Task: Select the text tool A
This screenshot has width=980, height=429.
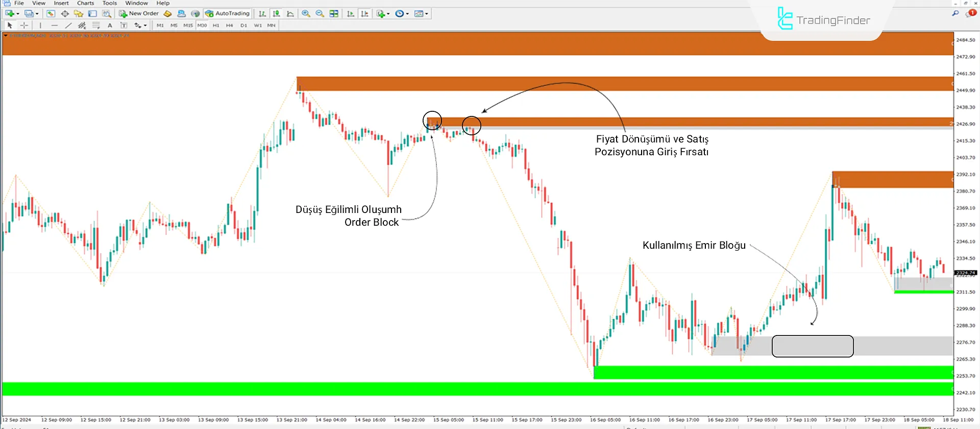Action: tap(110, 25)
